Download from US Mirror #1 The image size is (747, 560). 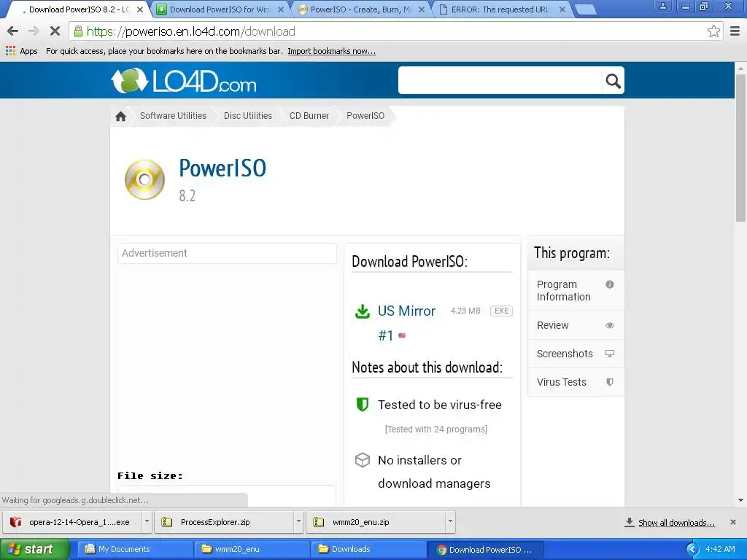[406, 323]
